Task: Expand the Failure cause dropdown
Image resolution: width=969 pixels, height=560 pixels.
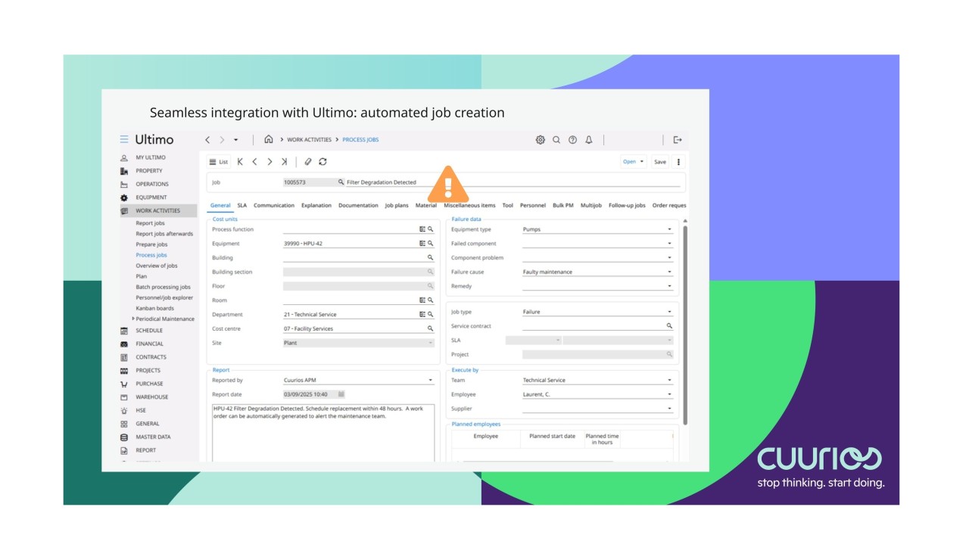Action: point(669,272)
